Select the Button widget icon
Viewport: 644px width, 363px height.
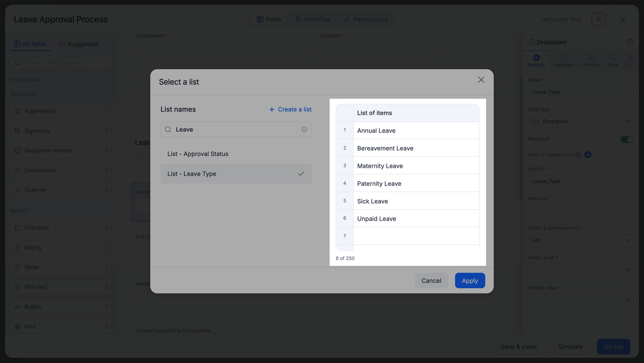click(17, 307)
